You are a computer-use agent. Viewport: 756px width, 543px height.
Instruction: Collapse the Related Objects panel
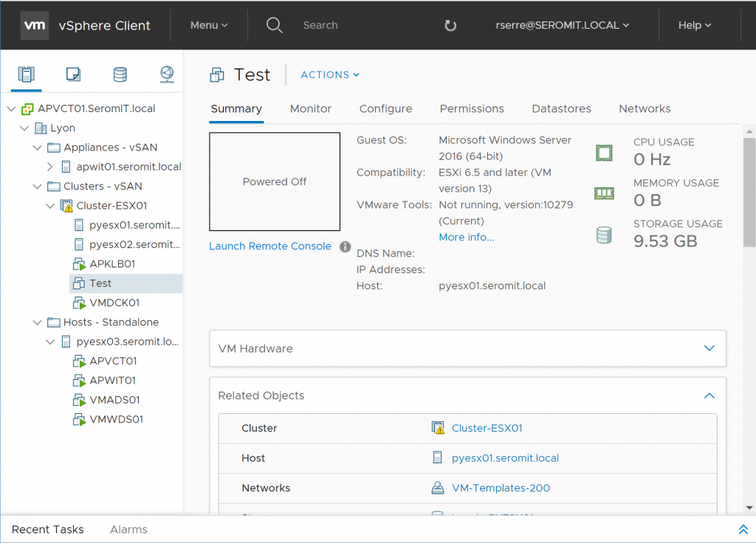click(709, 395)
